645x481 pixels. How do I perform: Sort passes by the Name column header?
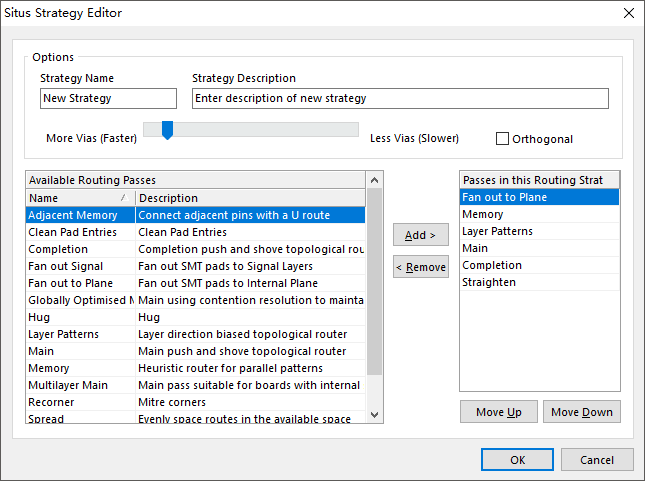pos(81,198)
